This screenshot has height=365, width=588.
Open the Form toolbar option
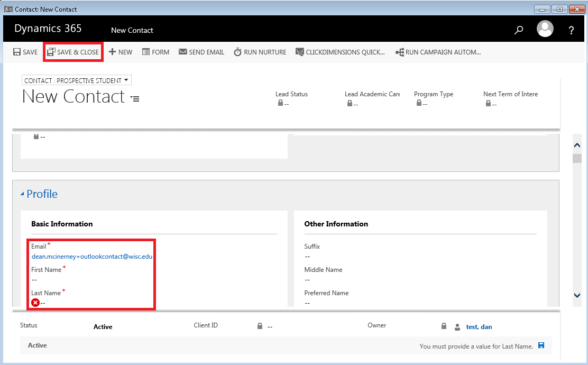(156, 52)
